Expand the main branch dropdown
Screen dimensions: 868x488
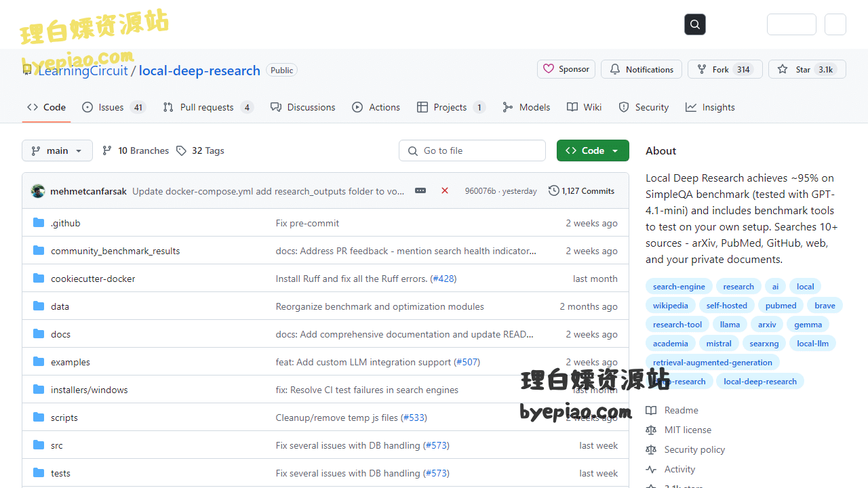tap(57, 150)
